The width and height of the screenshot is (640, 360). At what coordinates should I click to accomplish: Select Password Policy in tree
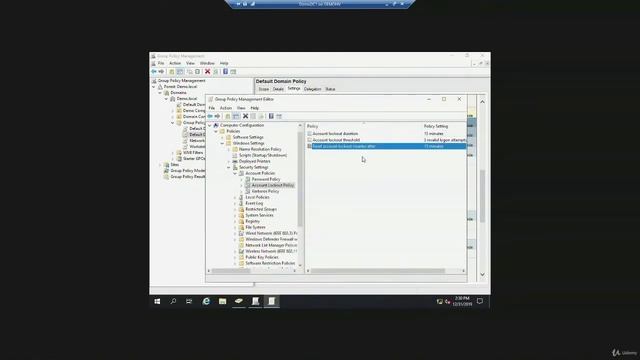coord(266,179)
